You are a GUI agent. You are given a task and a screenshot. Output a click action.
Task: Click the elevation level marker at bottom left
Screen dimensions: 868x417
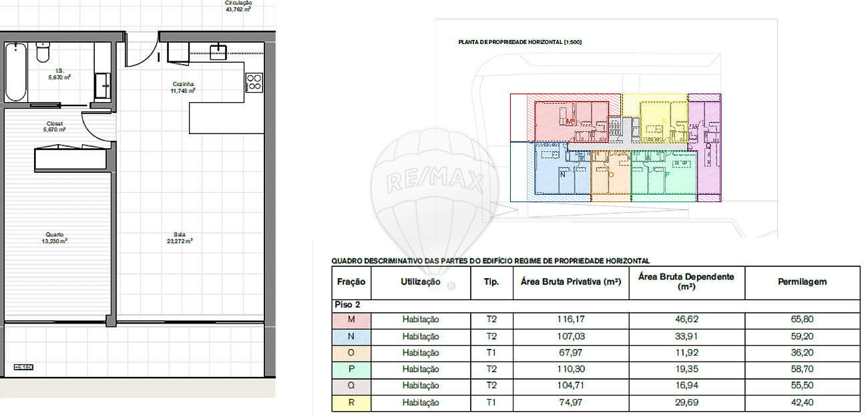(x=23, y=367)
